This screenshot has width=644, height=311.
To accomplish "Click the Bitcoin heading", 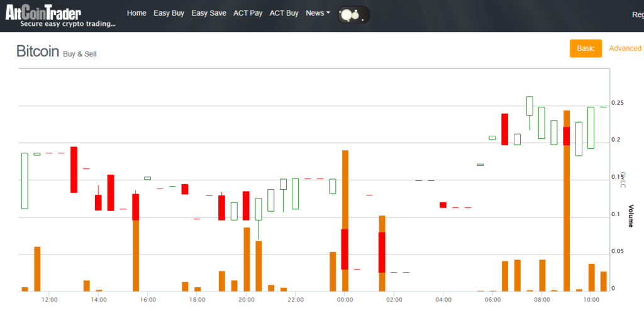I will (38, 52).
